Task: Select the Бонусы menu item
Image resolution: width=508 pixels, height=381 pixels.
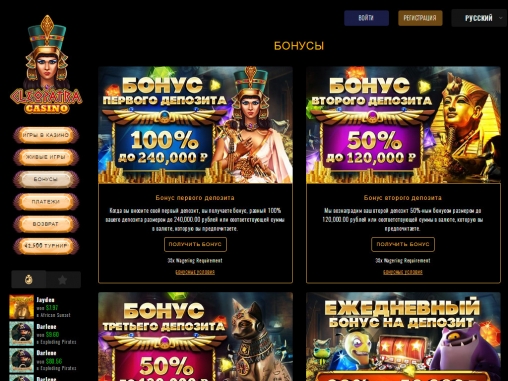Action: pos(46,179)
